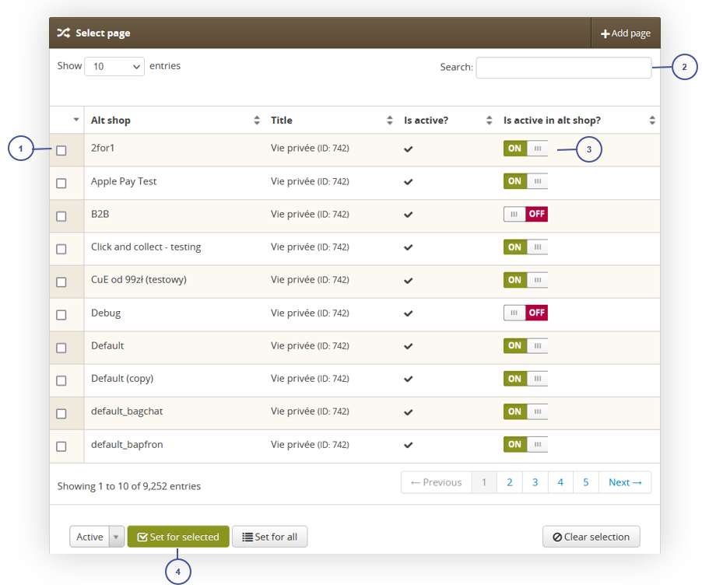Click 'Vie privée (ID: 742)' in B2B row
The height and width of the screenshot is (588, 702).
coord(310,215)
